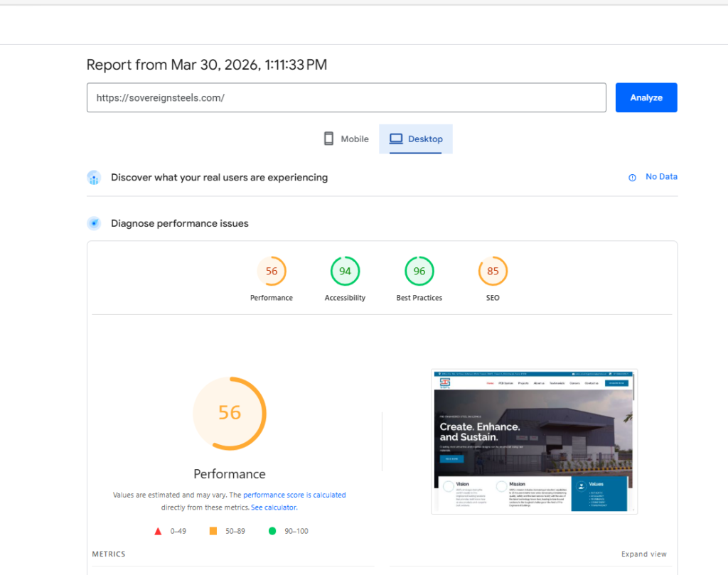Open the No Data link

point(661,177)
